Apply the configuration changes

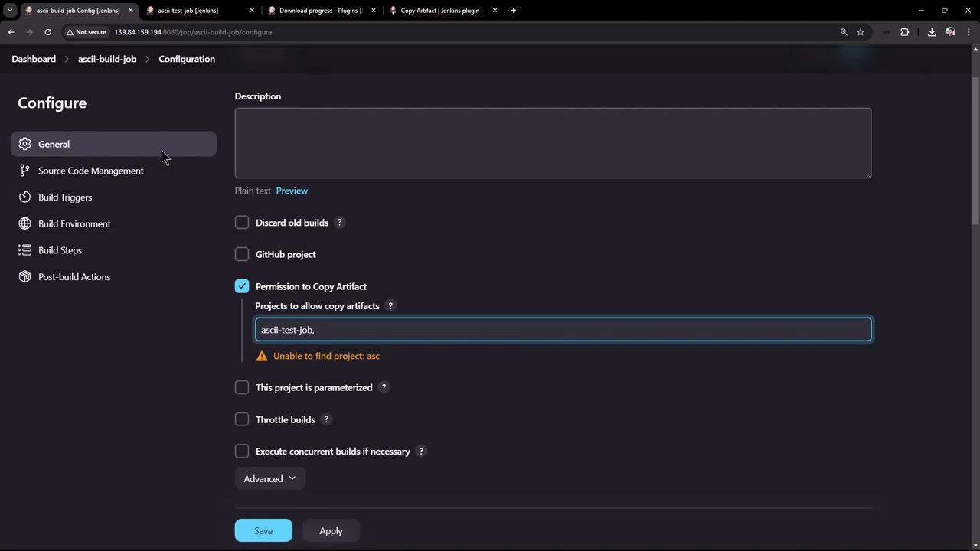pos(331,531)
